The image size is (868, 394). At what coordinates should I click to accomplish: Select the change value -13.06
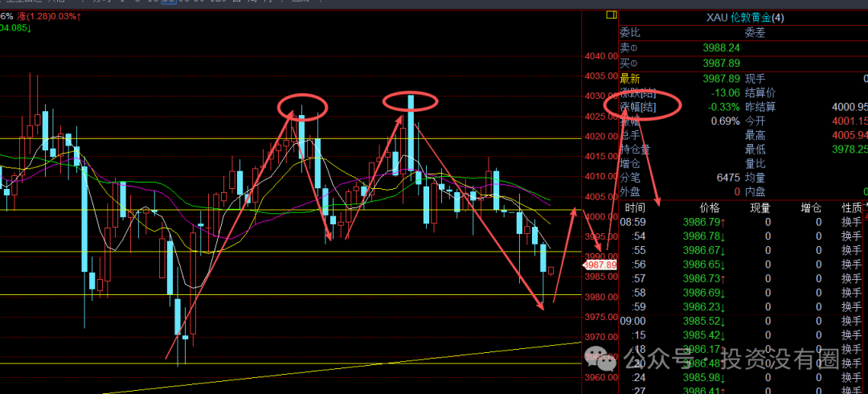point(725,92)
